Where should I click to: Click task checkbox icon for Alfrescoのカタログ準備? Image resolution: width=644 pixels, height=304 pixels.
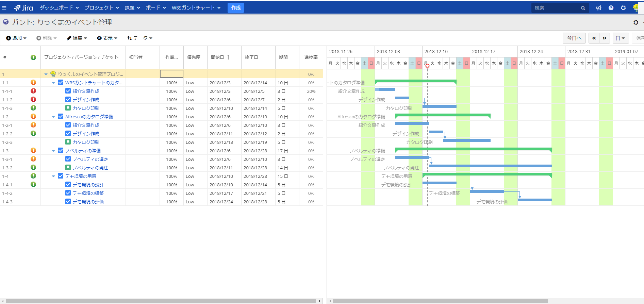[61, 117]
